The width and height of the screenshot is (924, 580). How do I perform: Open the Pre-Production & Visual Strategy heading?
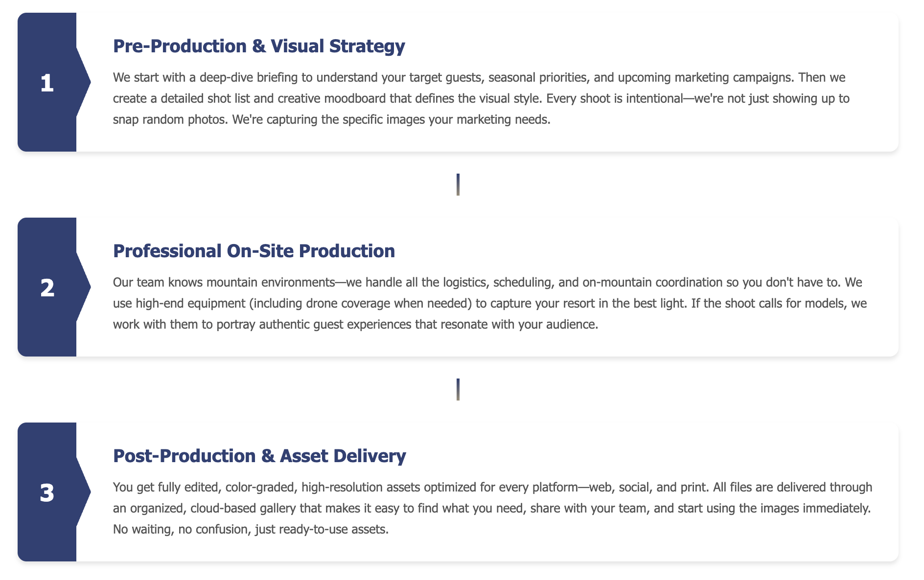(259, 46)
